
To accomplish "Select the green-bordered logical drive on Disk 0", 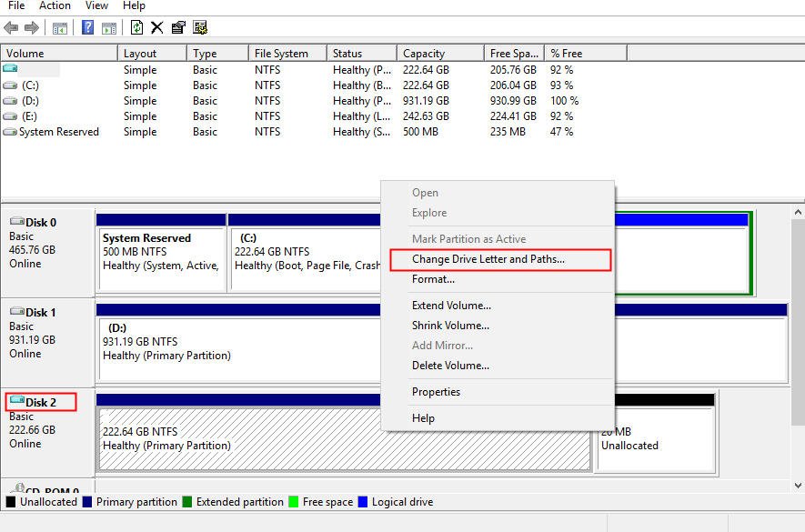I will (683, 253).
